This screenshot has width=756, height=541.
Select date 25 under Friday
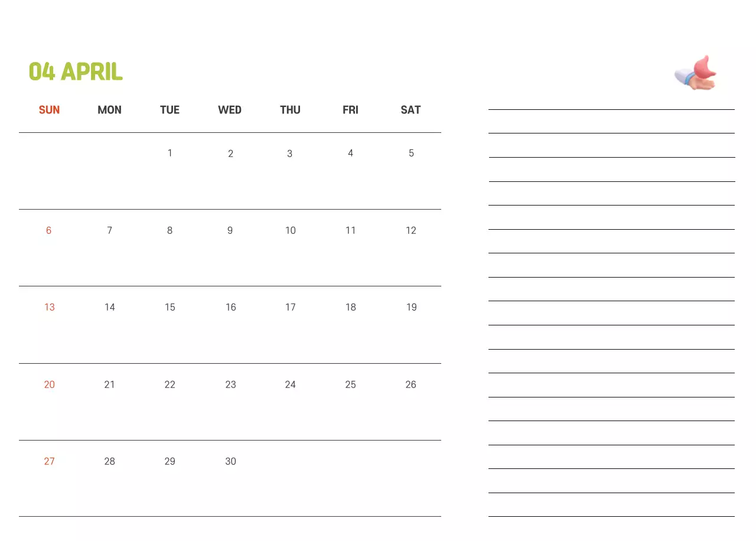[x=350, y=384]
